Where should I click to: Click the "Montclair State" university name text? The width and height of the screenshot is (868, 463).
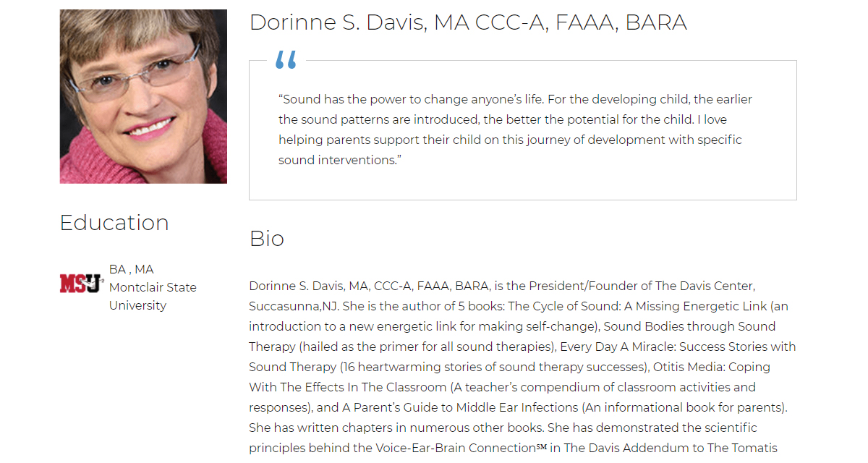point(153,287)
